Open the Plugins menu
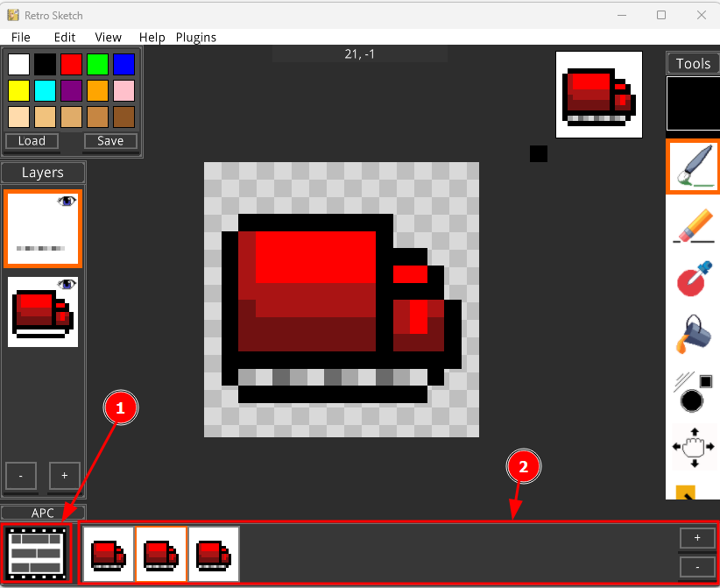The width and height of the screenshot is (720, 588). [x=196, y=37]
